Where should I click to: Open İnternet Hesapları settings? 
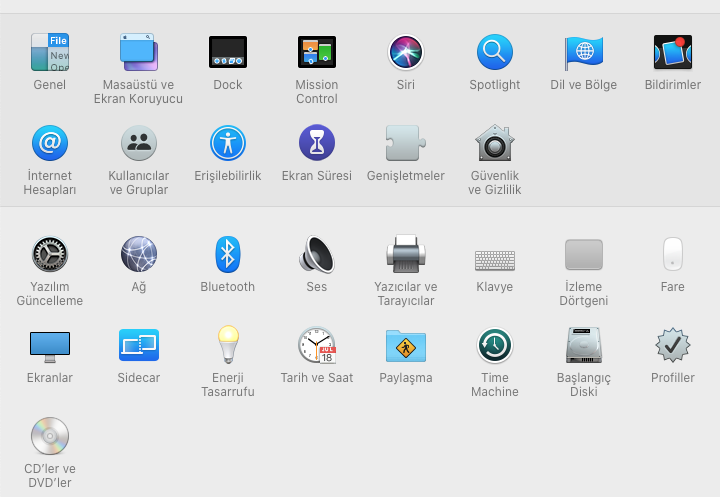pos(50,143)
